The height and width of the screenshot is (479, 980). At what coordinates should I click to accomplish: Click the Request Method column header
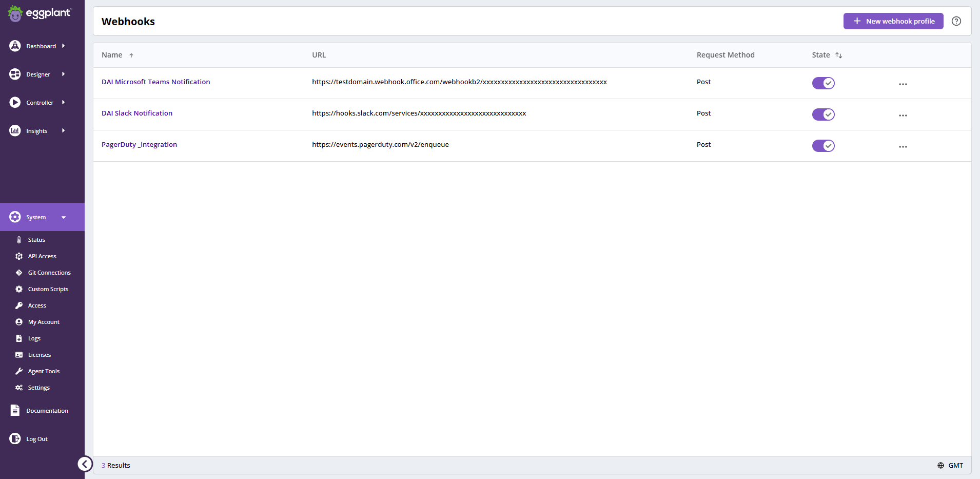pyautogui.click(x=726, y=55)
